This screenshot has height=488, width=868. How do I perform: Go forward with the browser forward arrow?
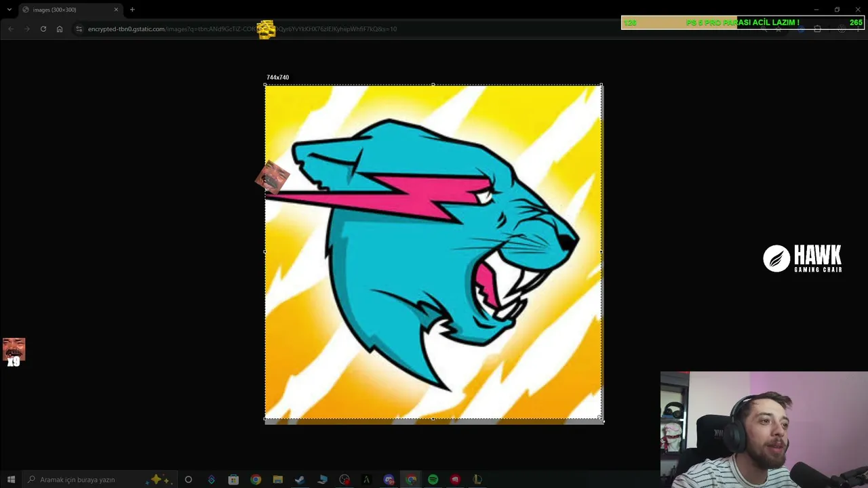point(27,29)
